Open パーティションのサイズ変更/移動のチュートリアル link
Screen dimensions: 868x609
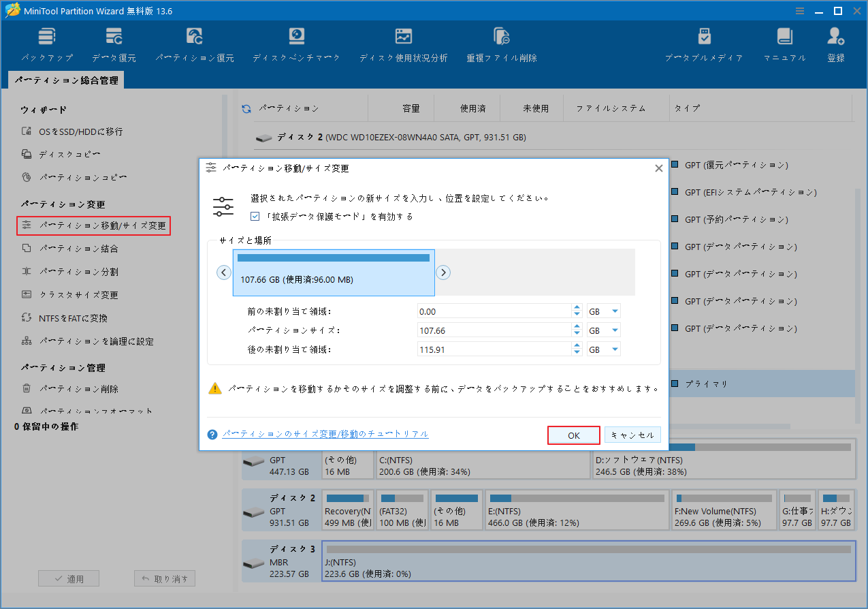tap(325, 434)
